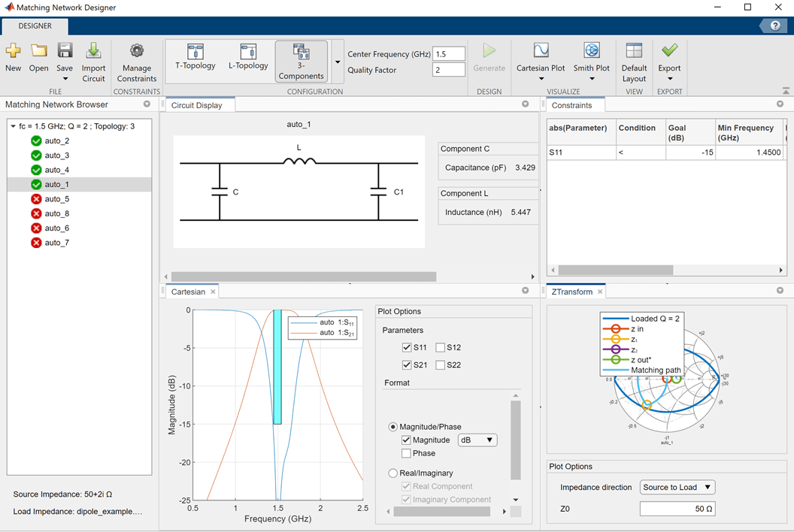Click the Import Circuit icon

(x=93, y=52)
